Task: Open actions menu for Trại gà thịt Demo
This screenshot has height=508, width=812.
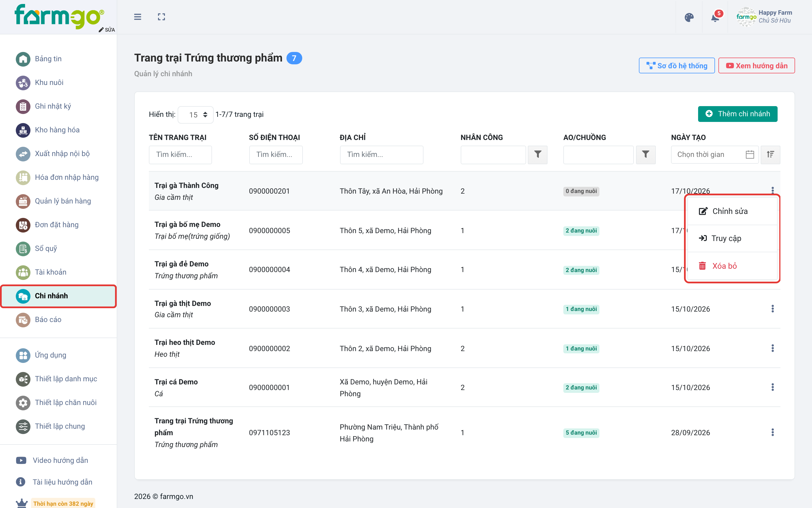Action: click(x=773, y=309)
